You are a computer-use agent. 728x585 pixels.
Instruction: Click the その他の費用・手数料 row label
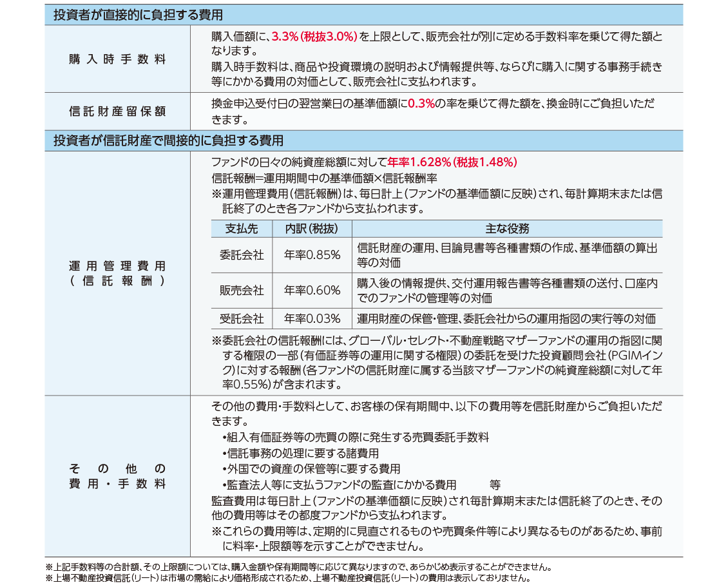click(117, 476)
